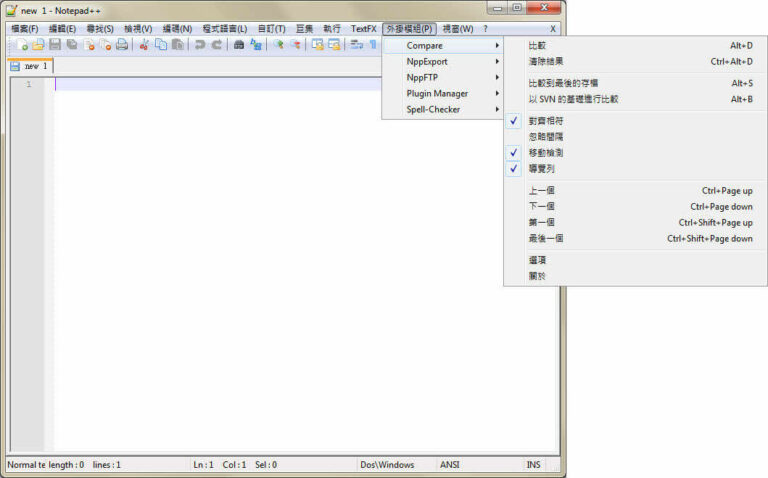Viewport: 768px width, 478px height.
Task: Open 選項 in Compare submenu
Action: (x=635, y=260)
